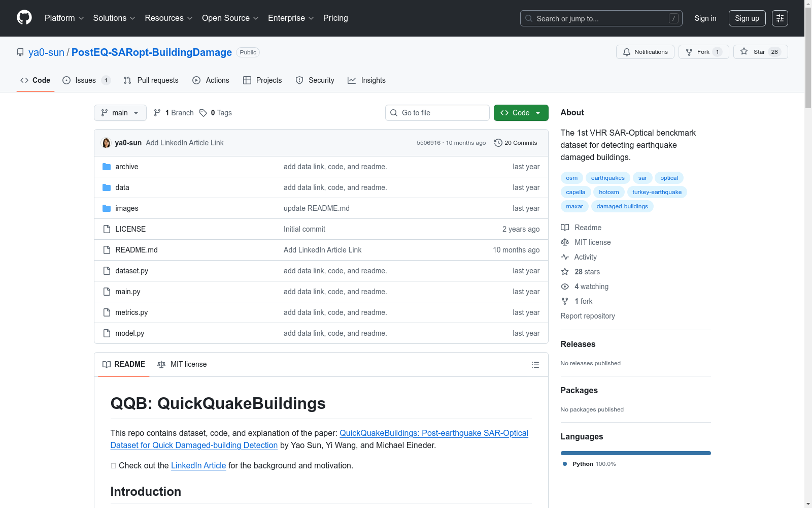
Task: View 20 Commits history
Action: [516, 143]
